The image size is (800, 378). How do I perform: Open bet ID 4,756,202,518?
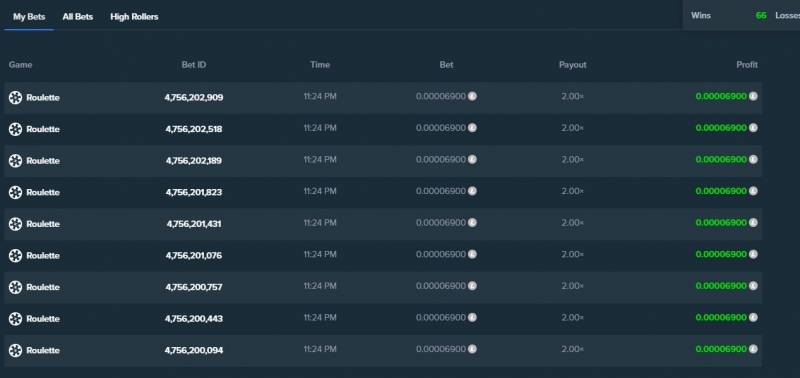click(194, 129)
